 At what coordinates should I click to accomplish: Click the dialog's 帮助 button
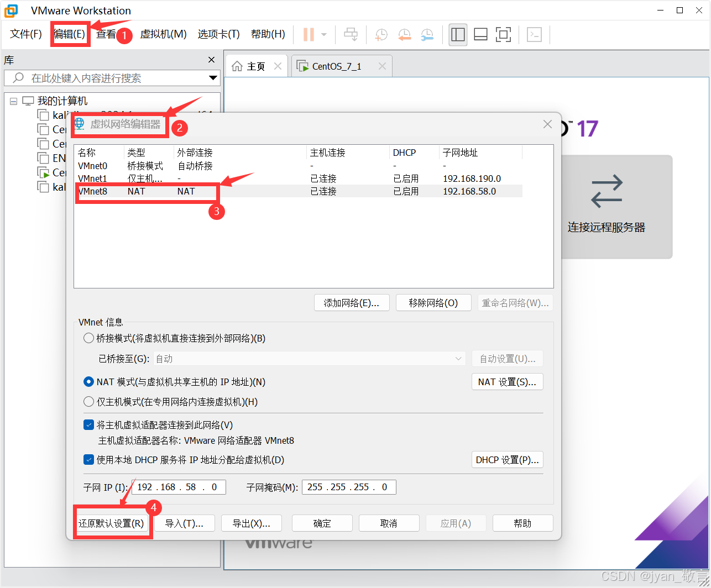point(523,523)
